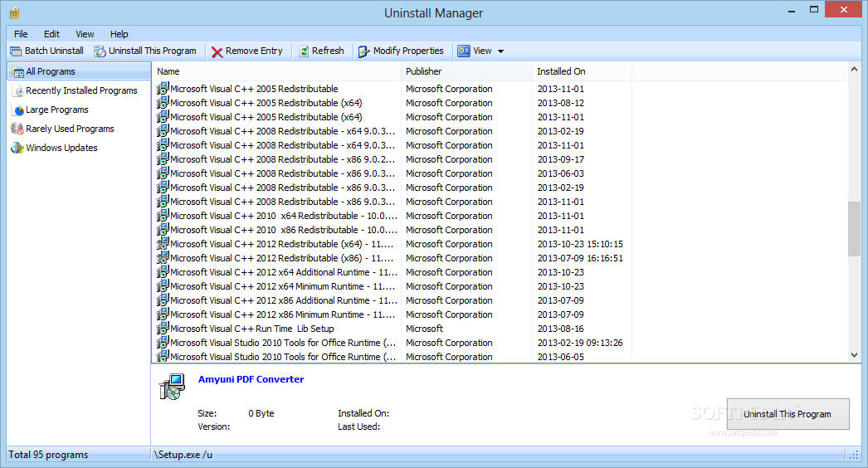Click the Uninstall Manager app icon in title bar
868x468 pixels.
click(14, 12)
